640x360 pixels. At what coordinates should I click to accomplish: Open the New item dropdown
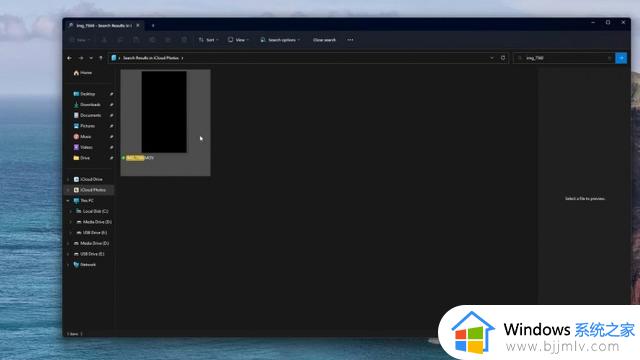click(80, 40)
